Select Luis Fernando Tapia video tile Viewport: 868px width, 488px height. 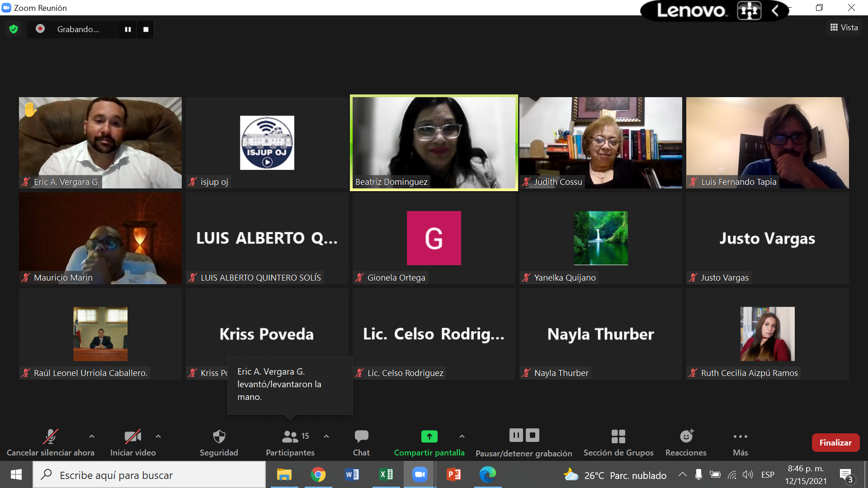click(768, 143)
